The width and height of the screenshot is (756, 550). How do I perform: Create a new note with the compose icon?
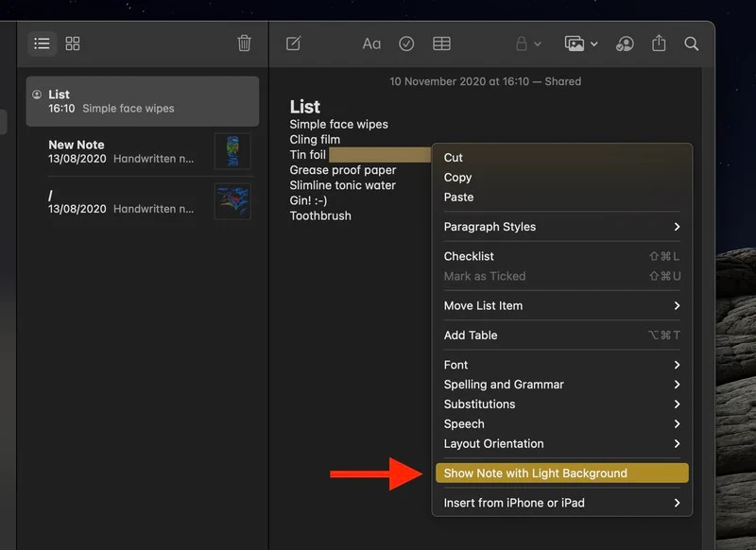[293, 43]
